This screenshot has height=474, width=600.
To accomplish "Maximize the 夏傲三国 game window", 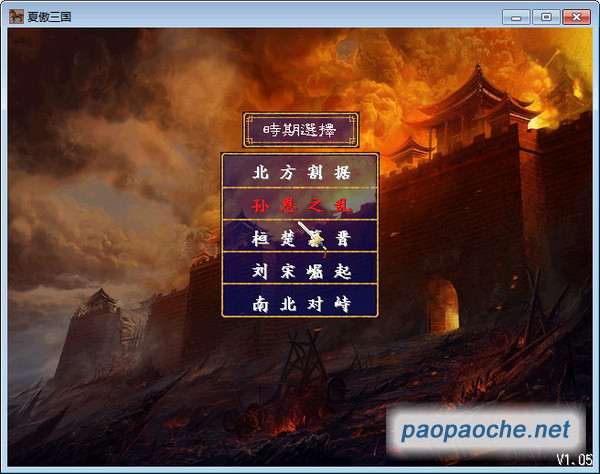I will (546, 17).
